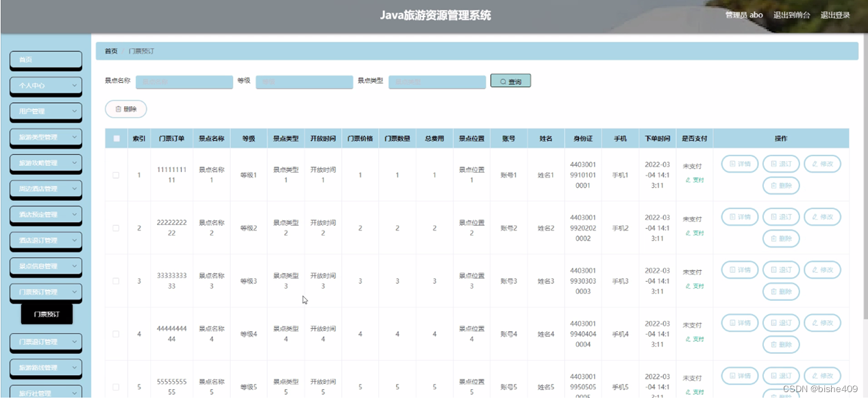Check the checkbox for order 4444444444
This screenshot has height=399, width=868.
click(x=116, y=334)
